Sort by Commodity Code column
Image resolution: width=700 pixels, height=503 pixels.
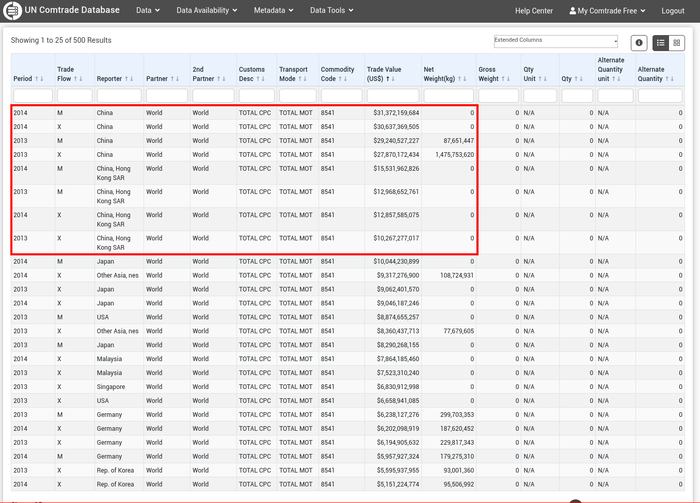[337, 73]
